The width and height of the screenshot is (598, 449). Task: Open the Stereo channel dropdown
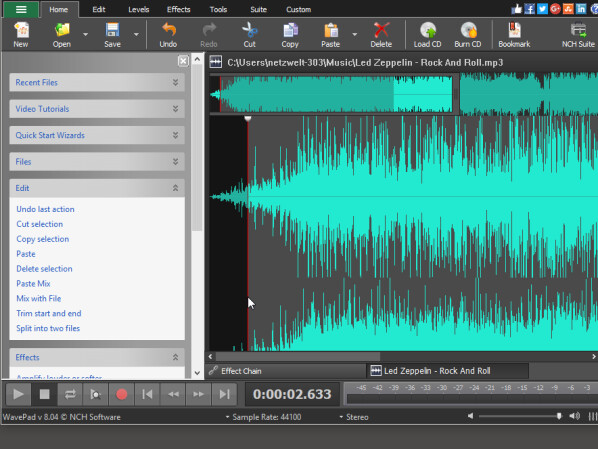click(x=354, y=417)
